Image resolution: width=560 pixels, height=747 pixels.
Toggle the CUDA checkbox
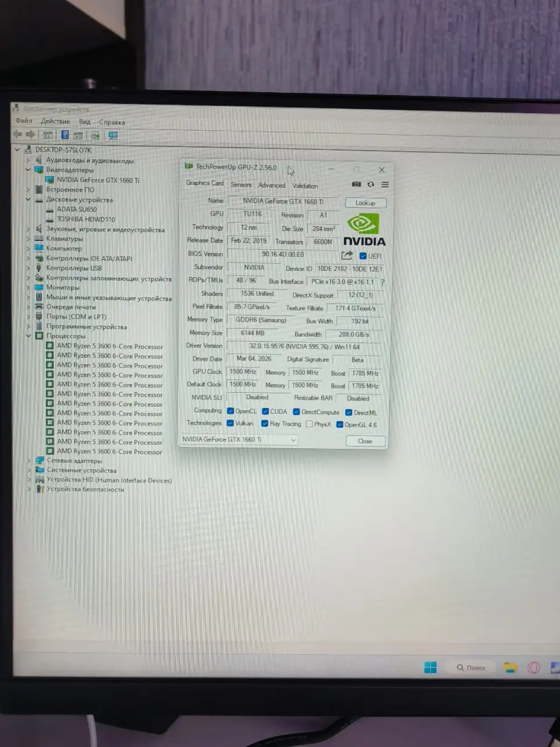coord(265,411)
